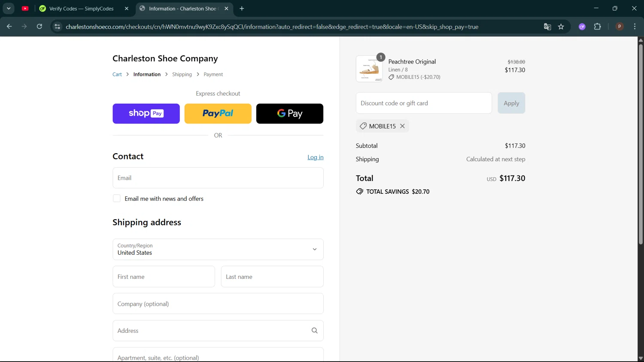The height and width of the screenshot is (362, 644).
Task: Open the Peachtree Original product thumbnail
Action: [x=369, y=69]
